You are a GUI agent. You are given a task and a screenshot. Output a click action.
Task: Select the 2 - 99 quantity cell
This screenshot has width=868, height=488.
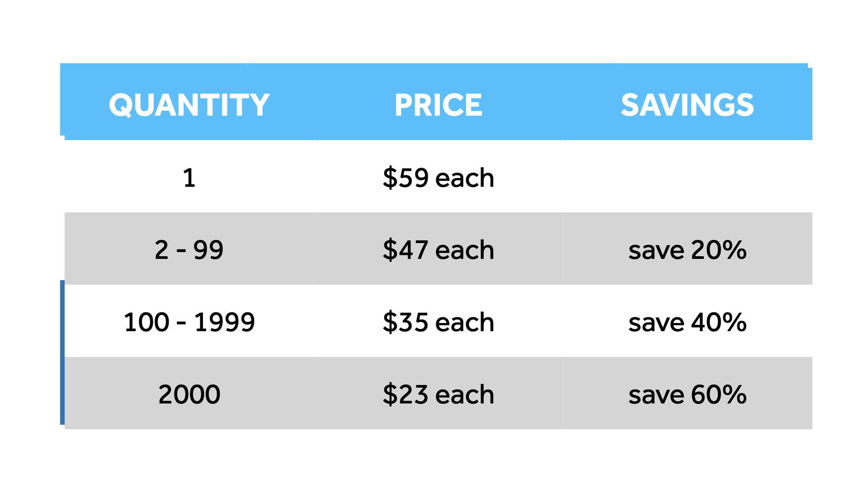[189, 249]
